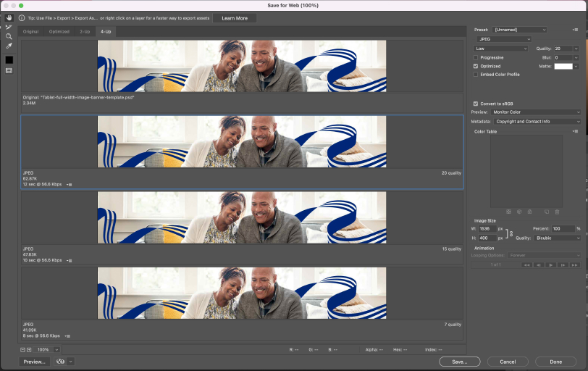
Task: Click the black eyedropper color swatch
Action: [9, 60]
